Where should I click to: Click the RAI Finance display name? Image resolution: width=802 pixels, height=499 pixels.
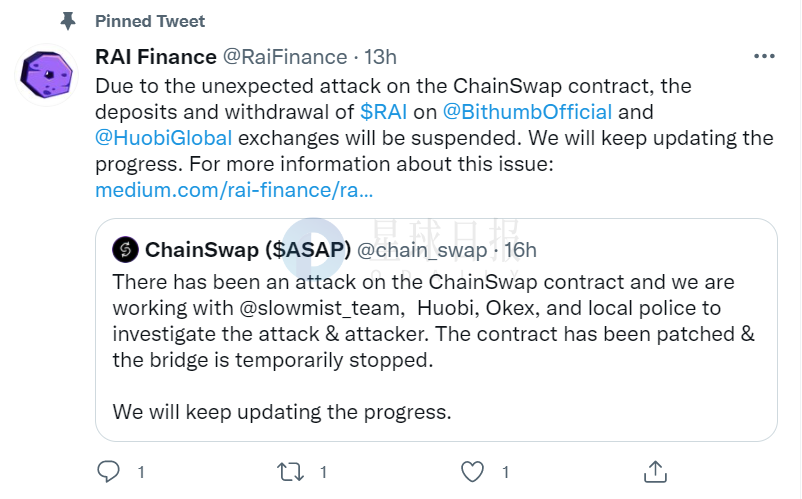click(x=155, y=57)
